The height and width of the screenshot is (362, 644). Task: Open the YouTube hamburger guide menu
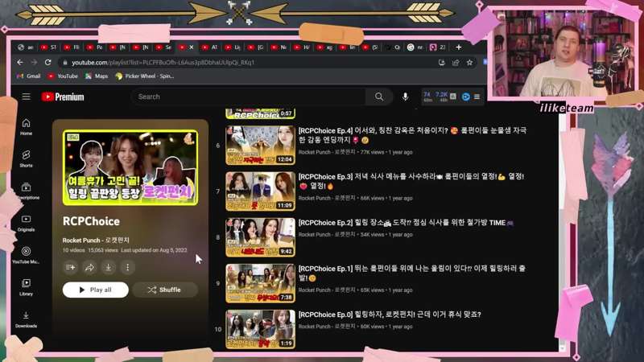(26, 97)
